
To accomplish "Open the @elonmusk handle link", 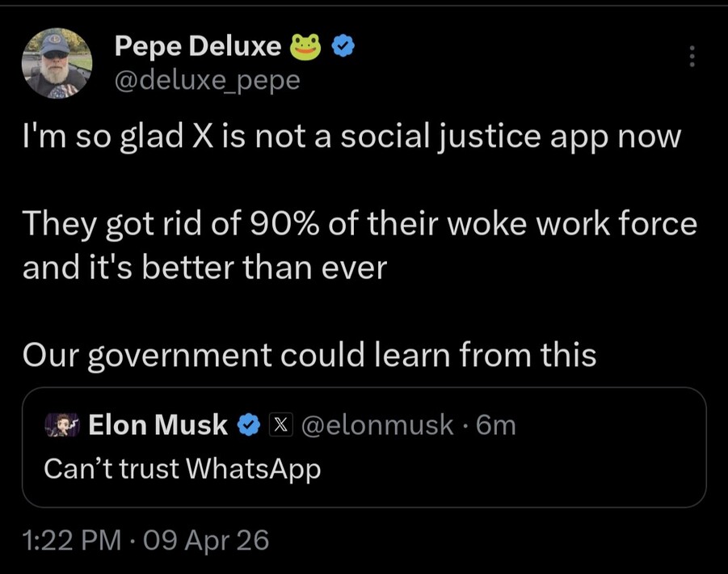I will [x=377, y=424].
